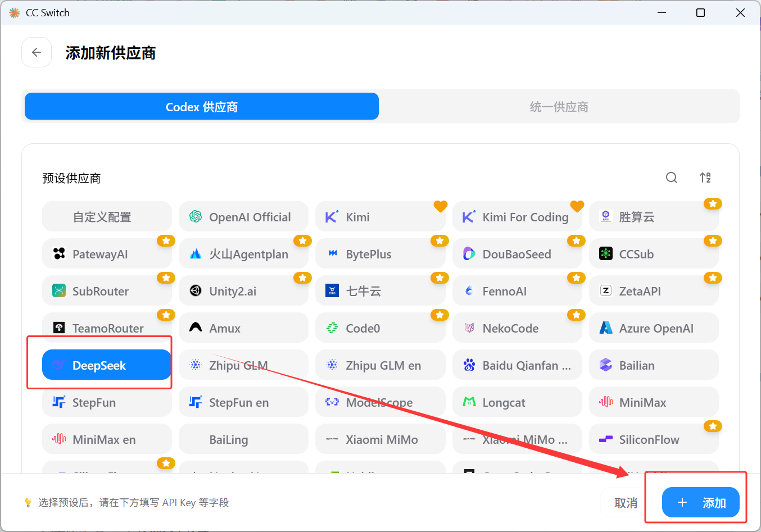Pick the Kimi For Coding preset
761x532 pixels.
[x=517, y=217]
